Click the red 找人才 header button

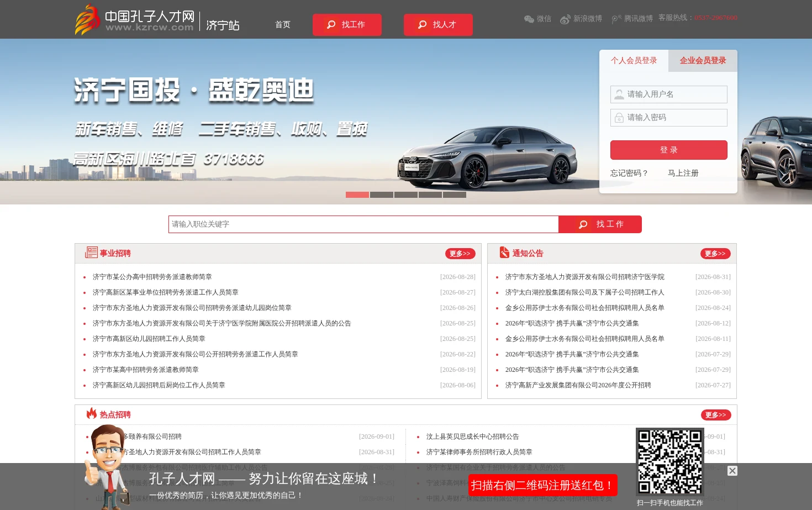point(438,25)
